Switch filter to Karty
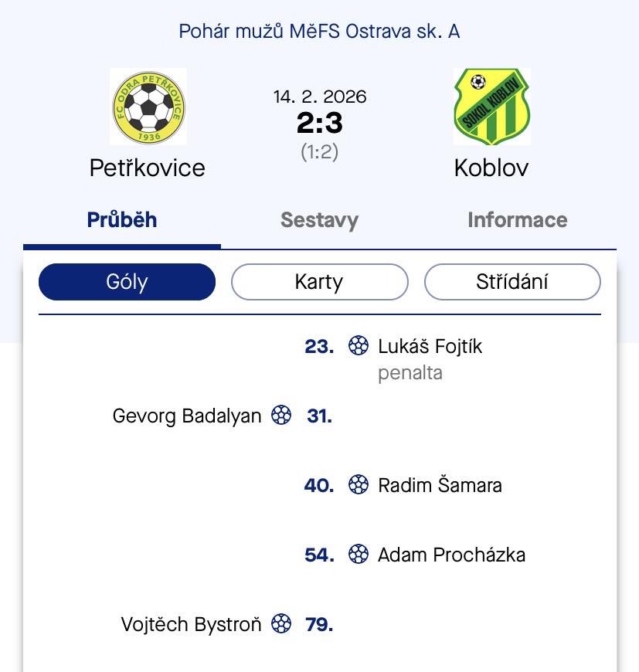 pos(319,282)
